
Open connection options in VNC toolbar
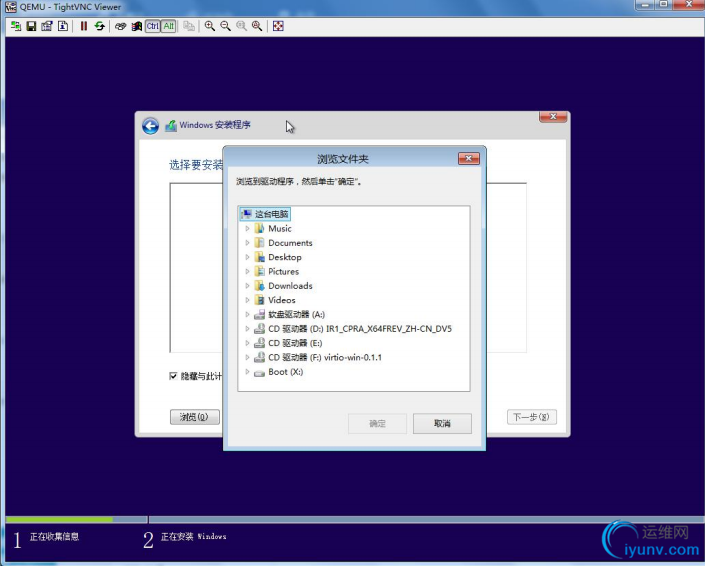coord(47,26)
